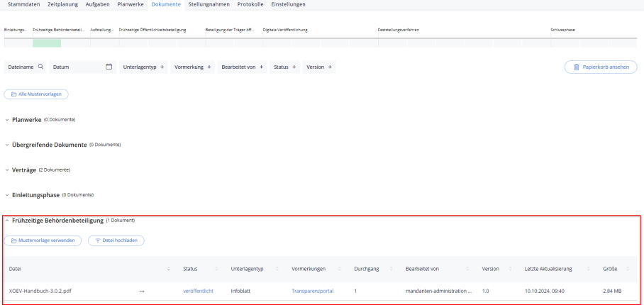This screenshot has width=644, height=305.
Task: Click plus icon on Status filter
Action: click(x=294, y=67)
